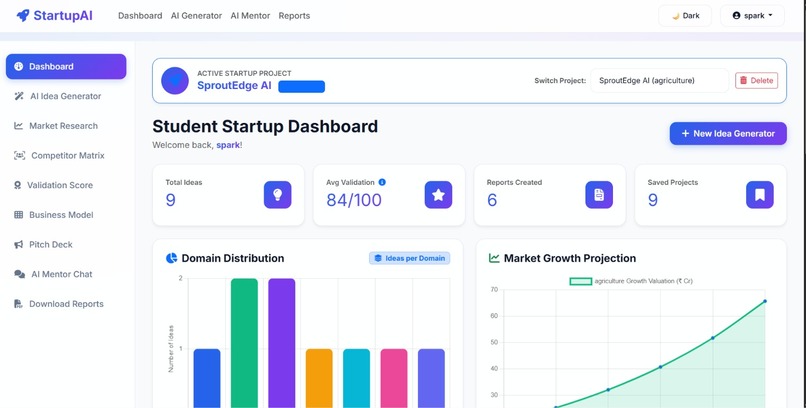Image resolution: width=806 pixels, height=408 pixels.
Task: Click the blue badge next to SproutEdge AI
Action: point(302,86)
